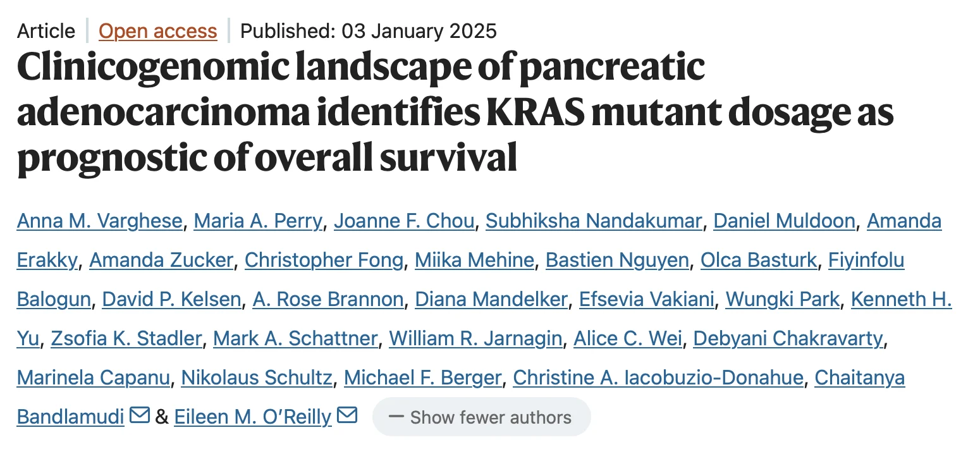Open Wungki Park's author details
The image size is (980, 454).
coord(783,299)
